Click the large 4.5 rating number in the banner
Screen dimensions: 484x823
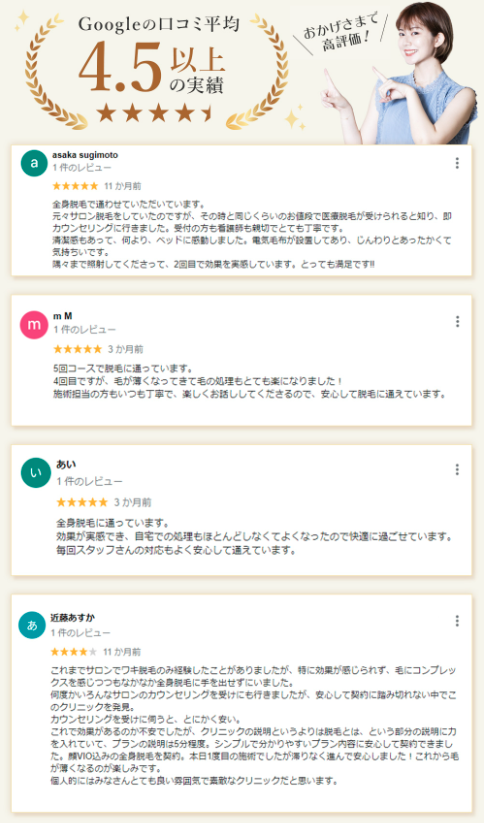120,68
